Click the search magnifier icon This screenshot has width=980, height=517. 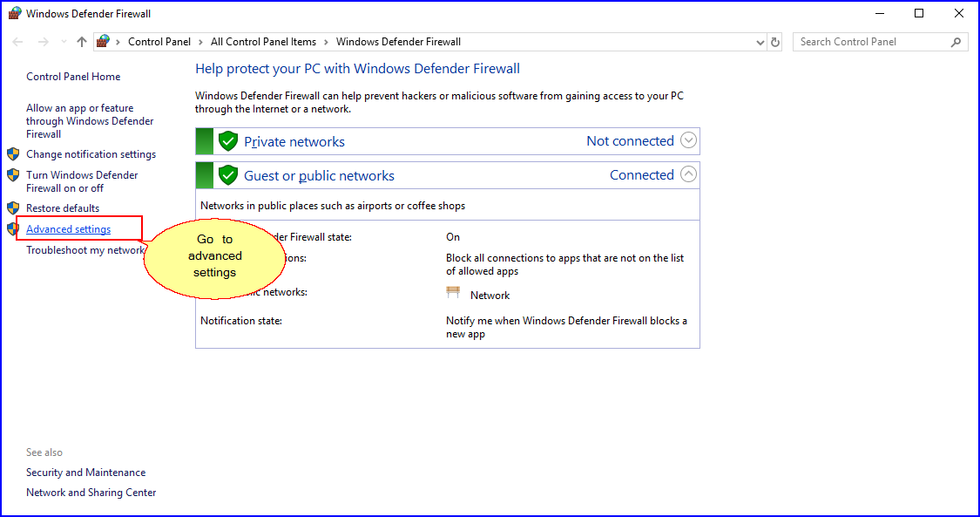(956, 42)
